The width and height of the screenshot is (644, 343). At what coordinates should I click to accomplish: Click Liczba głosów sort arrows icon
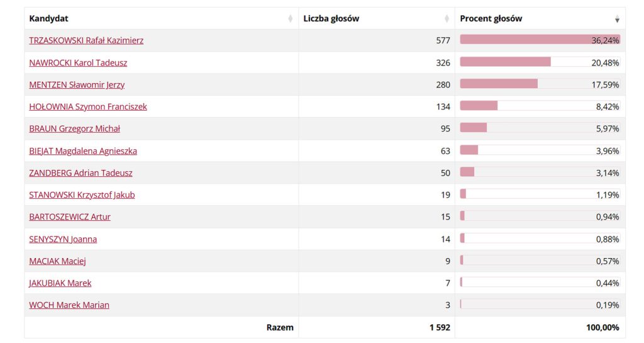(x=447, y=19)
